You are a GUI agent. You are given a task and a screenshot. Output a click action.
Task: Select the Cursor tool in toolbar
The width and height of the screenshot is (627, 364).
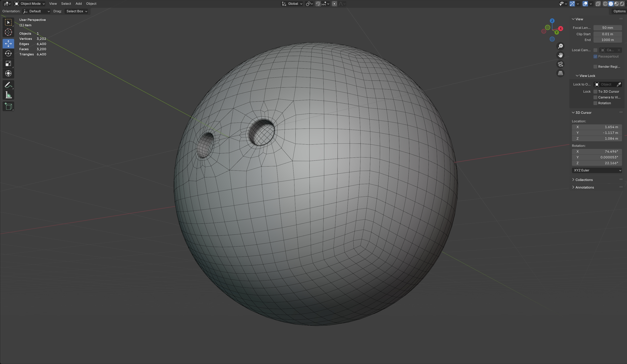[x=8, y=32]
